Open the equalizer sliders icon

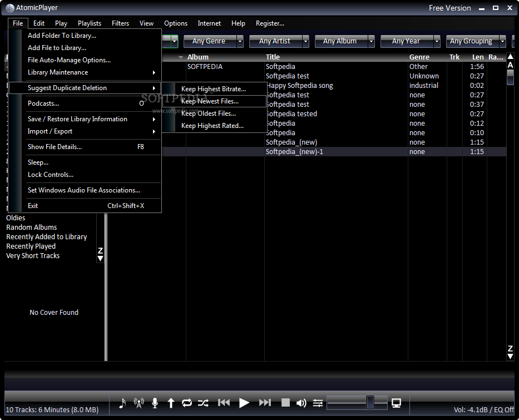click(x=318, y=403)
